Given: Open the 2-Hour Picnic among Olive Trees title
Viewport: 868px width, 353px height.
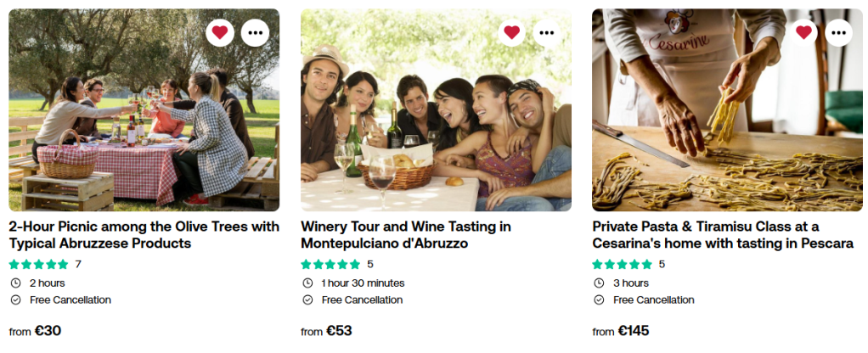Looking at the screenshot, I should tap(144, 235).
